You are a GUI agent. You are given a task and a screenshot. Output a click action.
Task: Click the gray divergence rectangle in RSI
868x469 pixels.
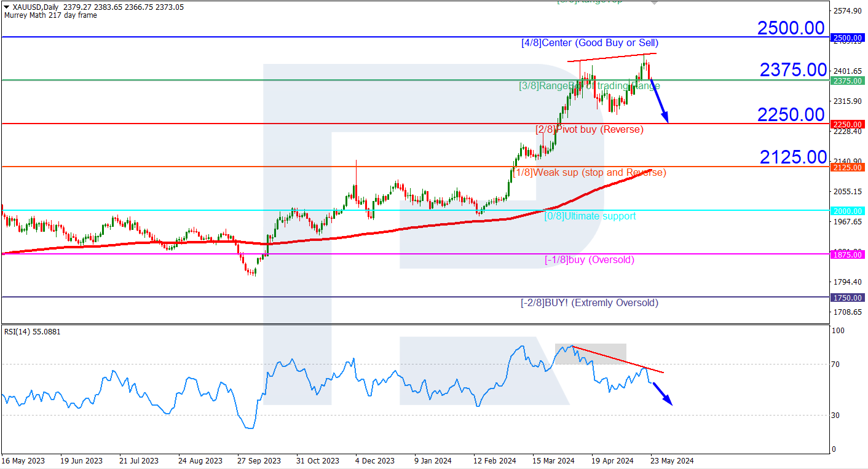(x=590, y=354)
